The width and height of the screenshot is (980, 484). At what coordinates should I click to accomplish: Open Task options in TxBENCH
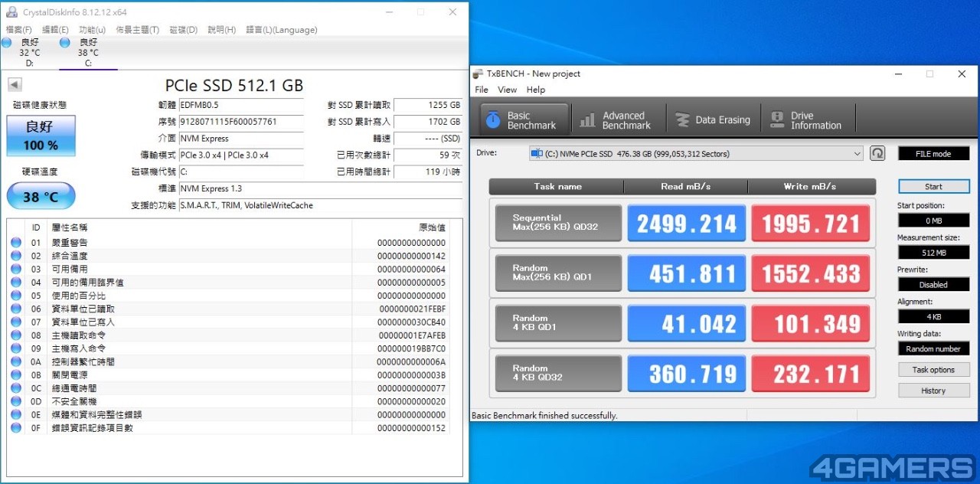pyautogui.click(x=934, y=370)
